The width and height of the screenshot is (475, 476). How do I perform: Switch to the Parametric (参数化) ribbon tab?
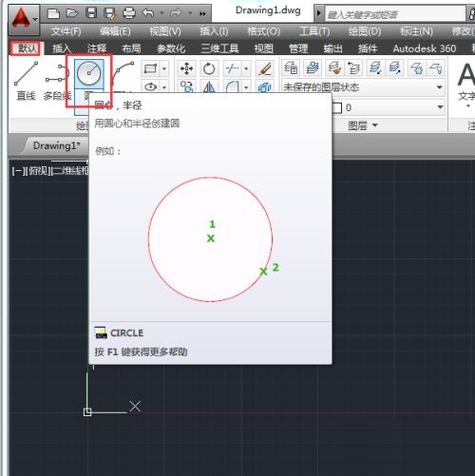(171, 48)
